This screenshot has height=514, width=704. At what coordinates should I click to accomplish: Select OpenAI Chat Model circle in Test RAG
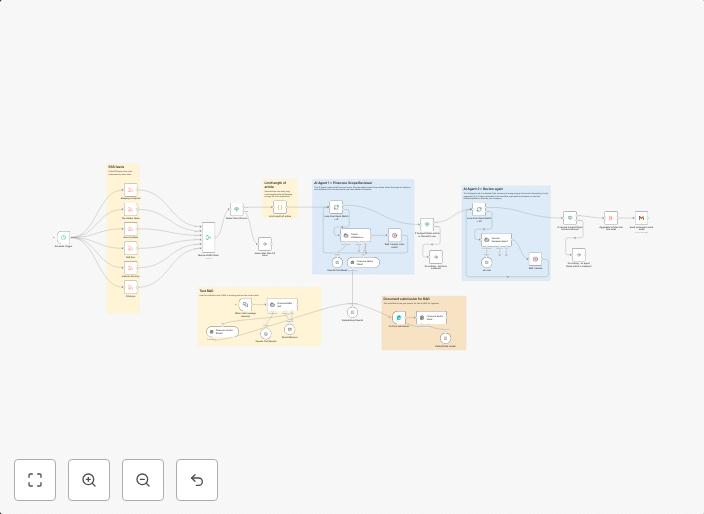(266, 334)
